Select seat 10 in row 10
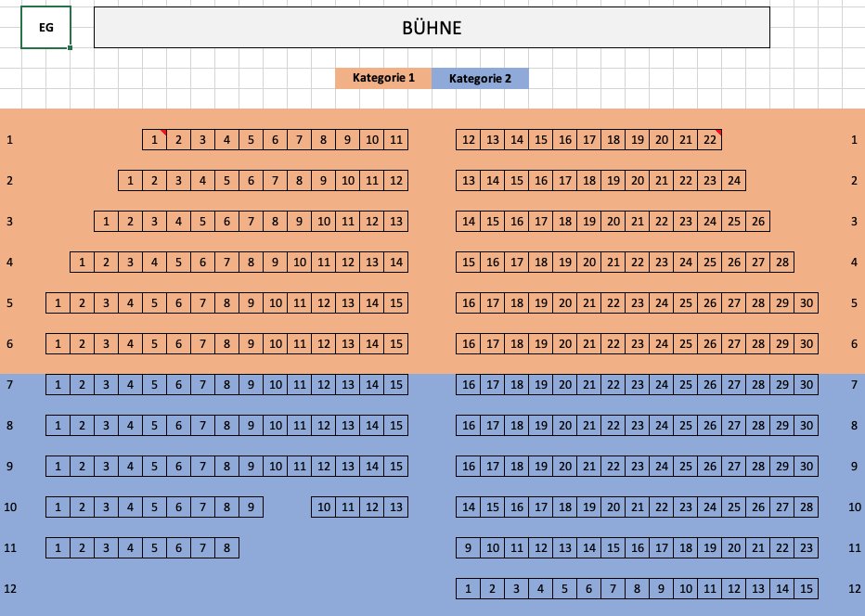 [324, 507]
